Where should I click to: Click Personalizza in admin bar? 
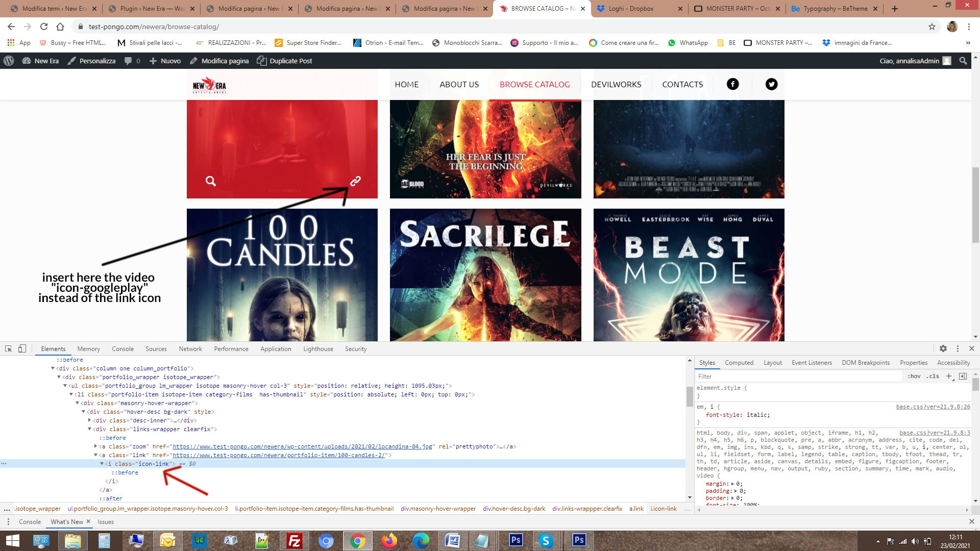(x=91, y=61)
